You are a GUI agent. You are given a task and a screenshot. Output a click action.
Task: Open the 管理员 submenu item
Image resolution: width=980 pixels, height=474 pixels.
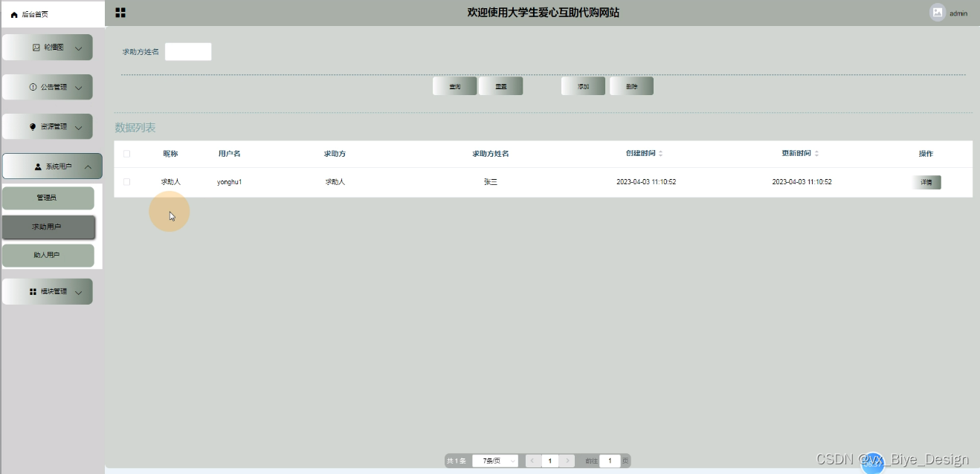48,198
